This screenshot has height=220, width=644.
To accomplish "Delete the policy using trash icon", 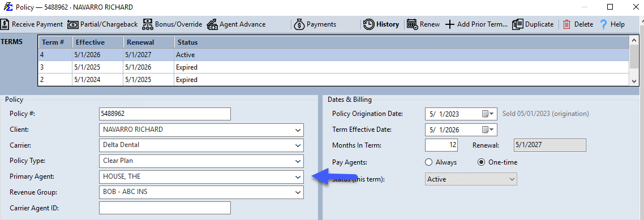I will coord(567,25).
